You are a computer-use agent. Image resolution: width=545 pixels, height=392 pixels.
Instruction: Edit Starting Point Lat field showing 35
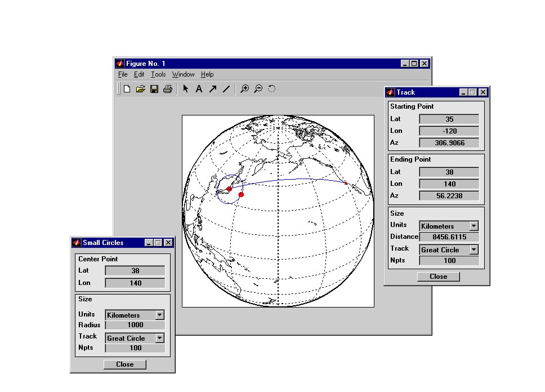pos(449,119)
